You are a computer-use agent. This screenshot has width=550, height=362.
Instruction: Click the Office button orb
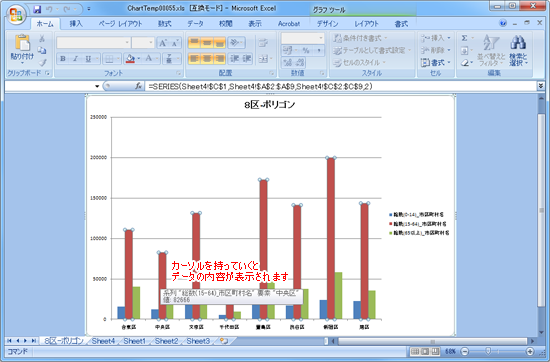(16, 15)
